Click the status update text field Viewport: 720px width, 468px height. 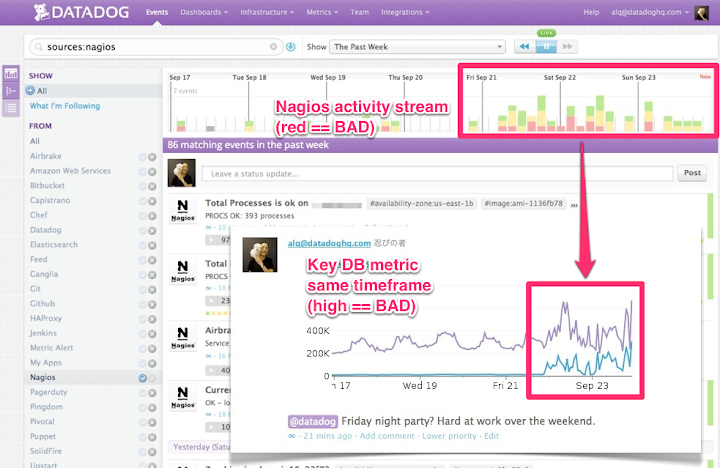(438, 174)
